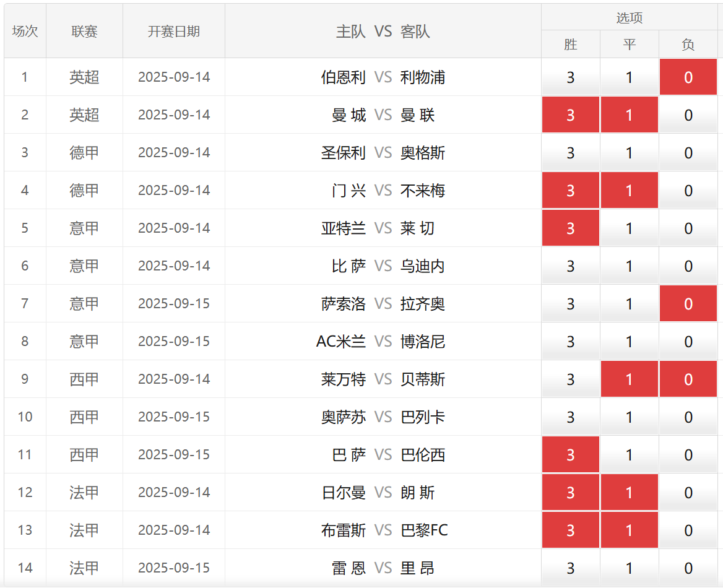Select the 平 option for 巴萨 VS 巴伦西
Screen dimensions: 723x588
tap(629, 455)
